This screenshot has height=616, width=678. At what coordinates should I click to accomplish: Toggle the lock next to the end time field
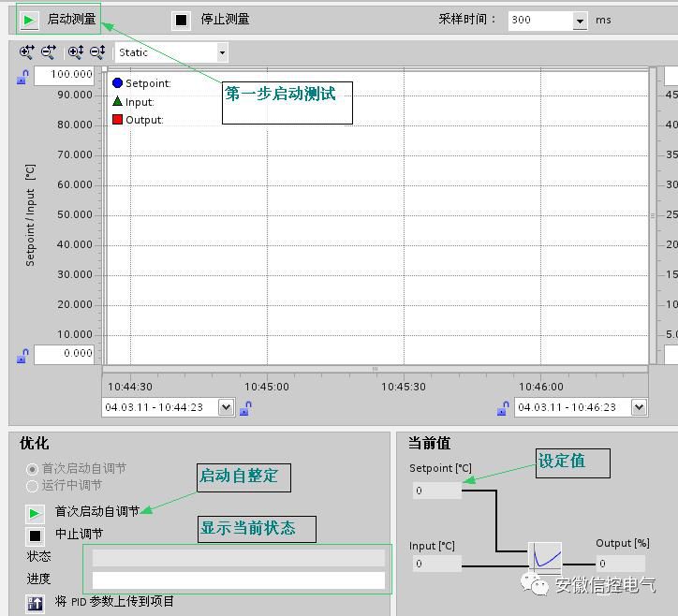(503, 408)
